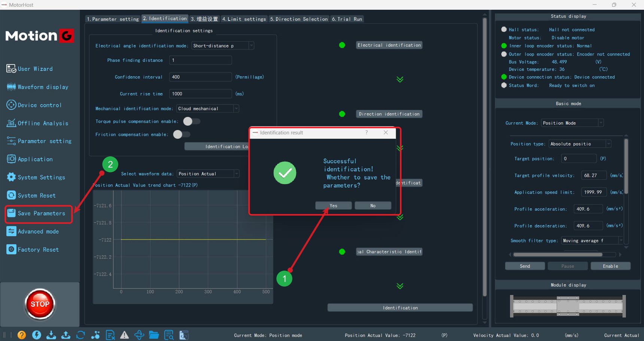Open Electrical angle identification mode dropdown
This screenshot has width=644, height=341.
point(223,46)
